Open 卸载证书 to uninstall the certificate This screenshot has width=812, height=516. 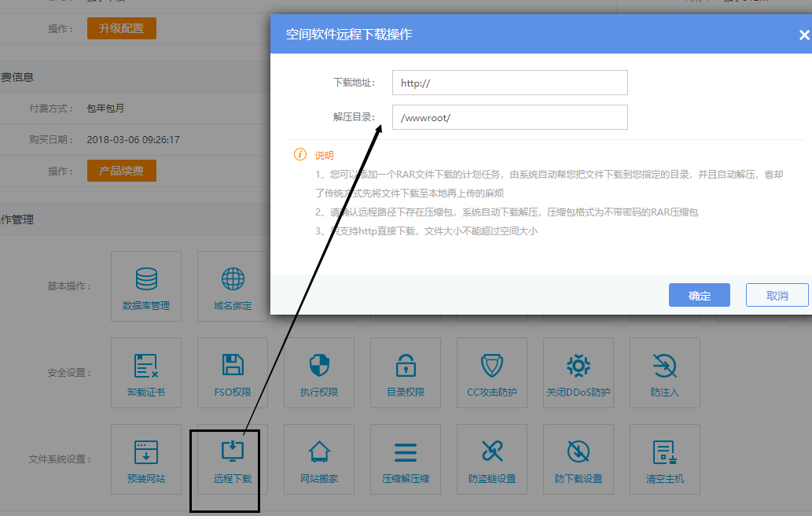(145, 372)
